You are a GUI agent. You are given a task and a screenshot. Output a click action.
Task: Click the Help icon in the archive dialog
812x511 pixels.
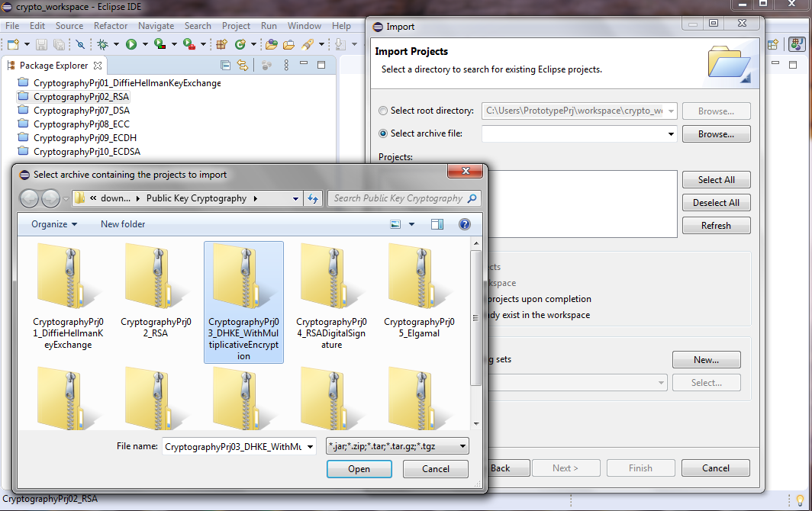(465, 223)
